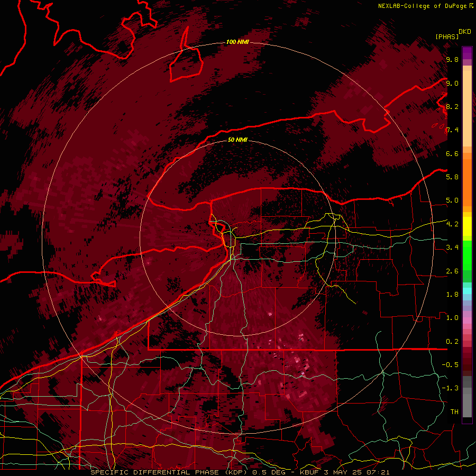The width and height of the screenshot is (476, 476).
Task: Click the 2.6 scale value
Action: 452,271
